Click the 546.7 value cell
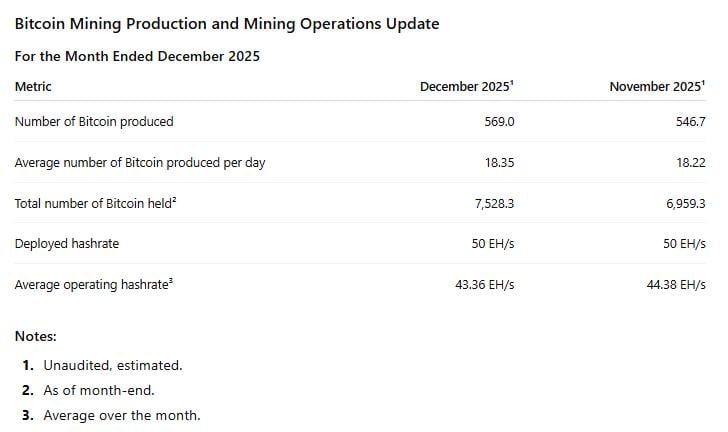This screenshot has height=432, width=728. click(689, 122)
